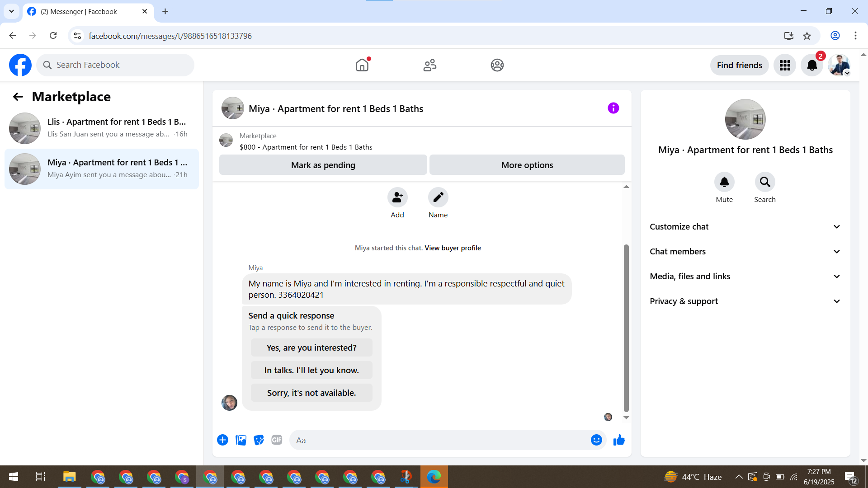The width and height of the screenshot is (868, 488).
Task: Expand Chat members section
Action: [x=745, y=252]
